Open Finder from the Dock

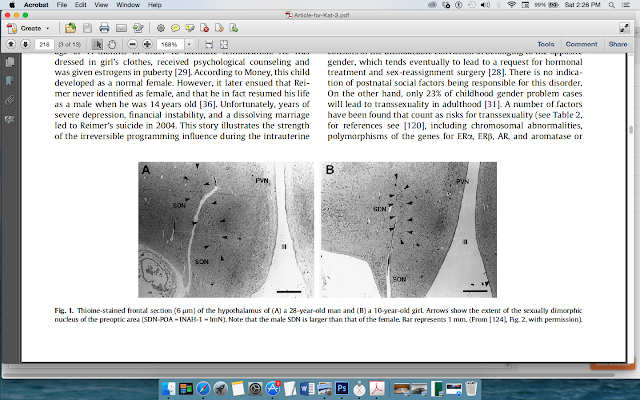pyautogui.click(x=168, y=389)
